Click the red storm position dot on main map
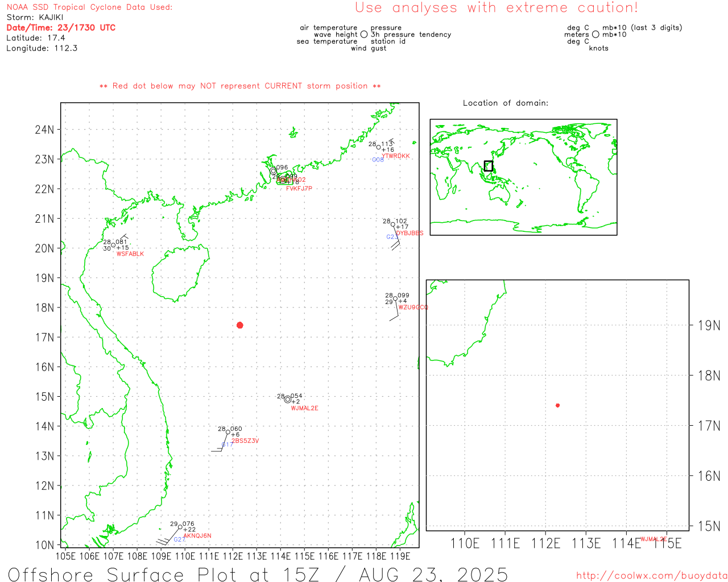The width and height of the screenshot is (728, 582). [x=239, y=325]
